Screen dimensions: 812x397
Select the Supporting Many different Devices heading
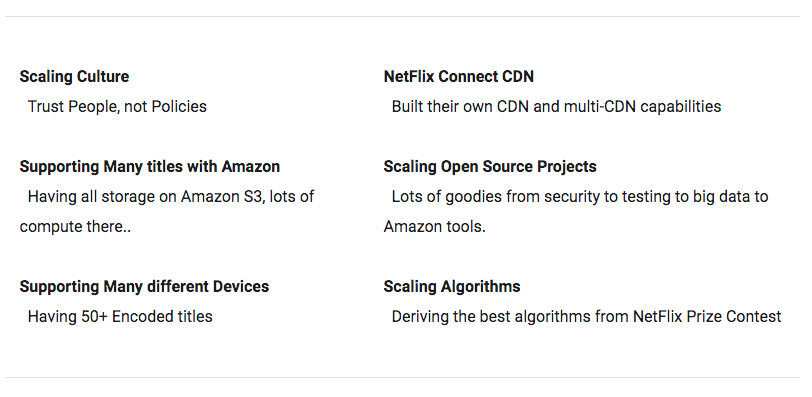pos(144,287)
